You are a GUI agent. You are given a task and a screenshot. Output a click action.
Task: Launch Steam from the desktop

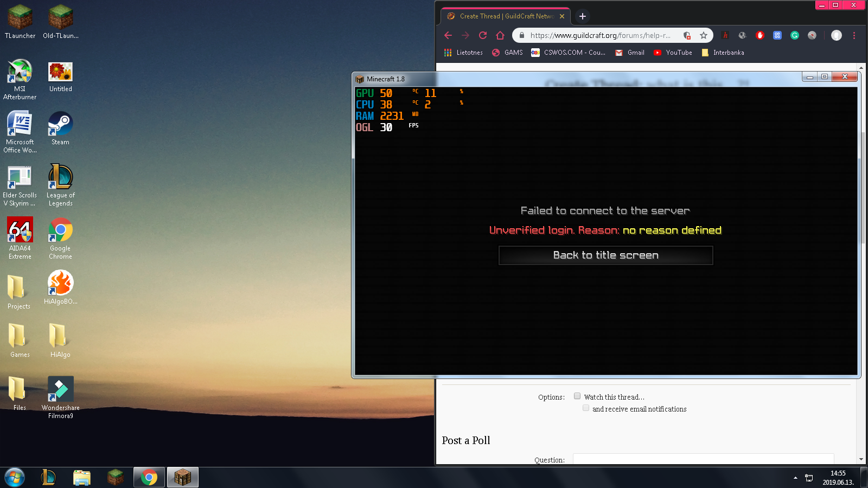click(x=61, y=129)
